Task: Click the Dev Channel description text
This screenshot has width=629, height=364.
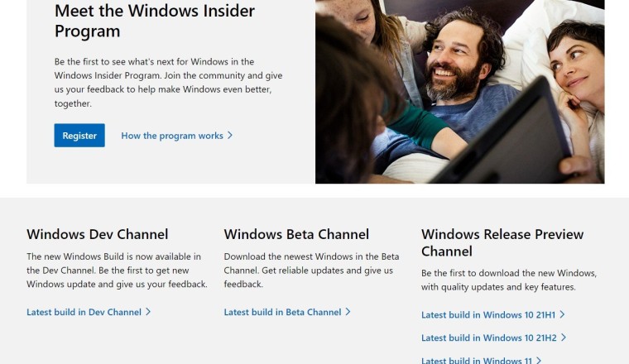Action: tap(118, 271)
